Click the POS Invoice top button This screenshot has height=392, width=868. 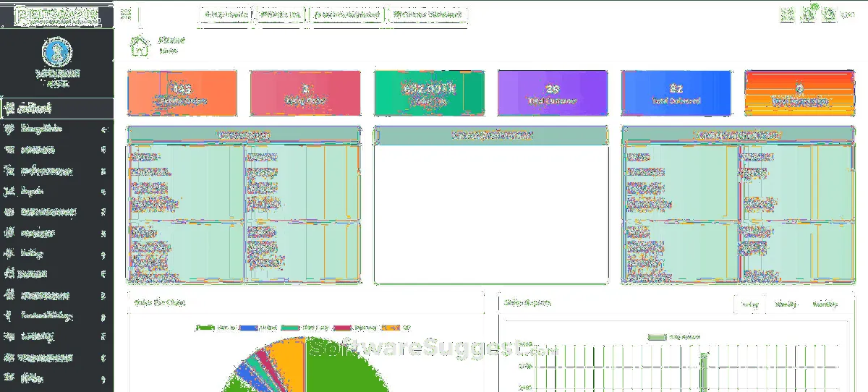coord(227,14)
